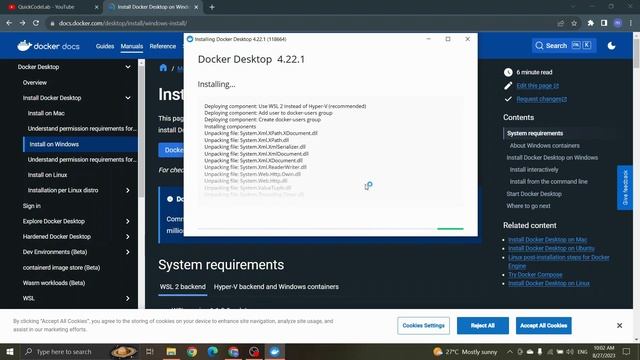This screenshot has height=360, width=640.
Task: Select Hyper-V backend and Windows containers tab
Action: point(276,287)
